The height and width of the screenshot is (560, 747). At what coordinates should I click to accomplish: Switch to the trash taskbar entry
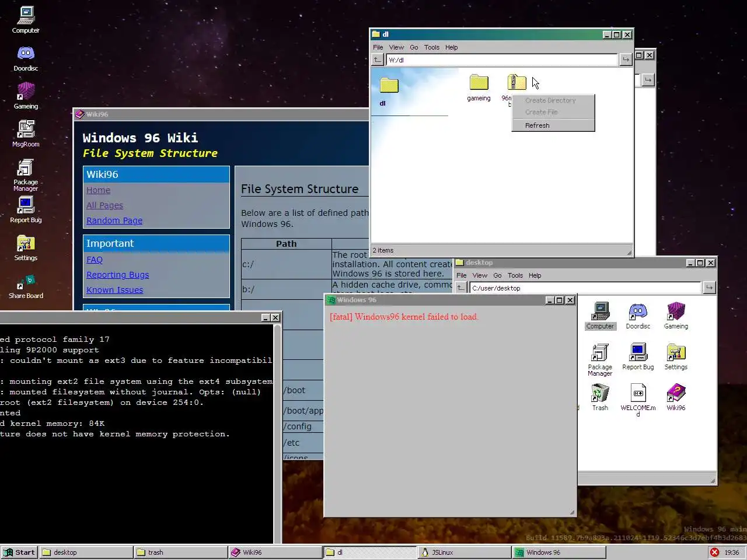coord(181,552)
